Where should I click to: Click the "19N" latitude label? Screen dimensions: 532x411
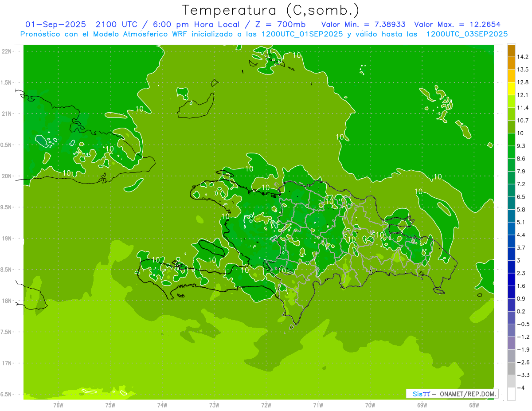click(x=7, y=239)
